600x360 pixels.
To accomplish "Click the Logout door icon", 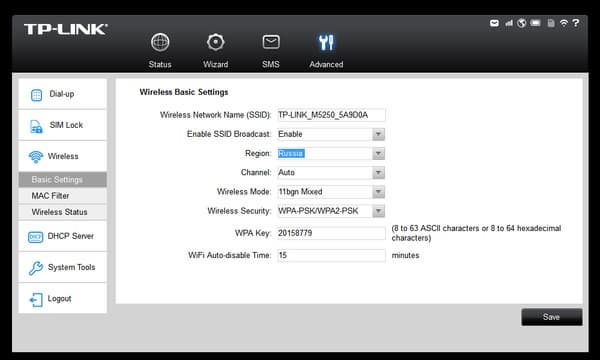I will (x=36, y=300).
